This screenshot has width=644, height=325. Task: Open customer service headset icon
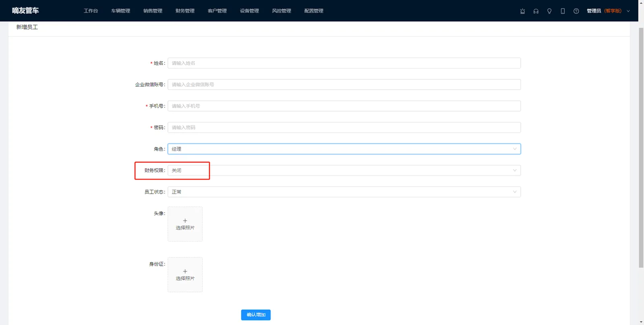coord(536,11)
